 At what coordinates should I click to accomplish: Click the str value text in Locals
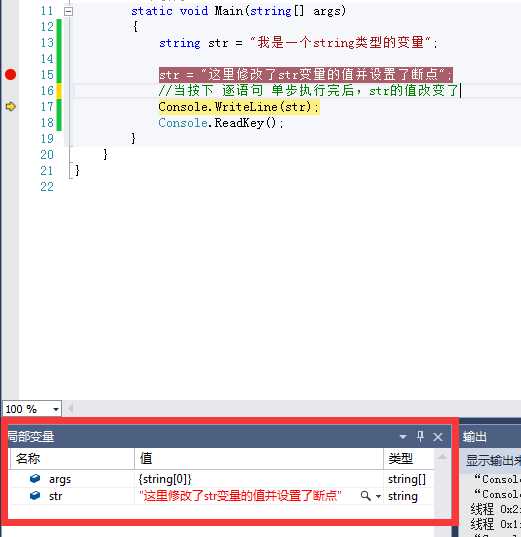click(240, 496)
